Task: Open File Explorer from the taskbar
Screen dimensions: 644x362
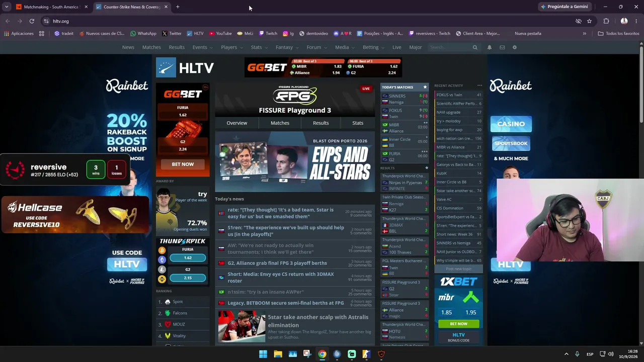Action: [278, 354]
